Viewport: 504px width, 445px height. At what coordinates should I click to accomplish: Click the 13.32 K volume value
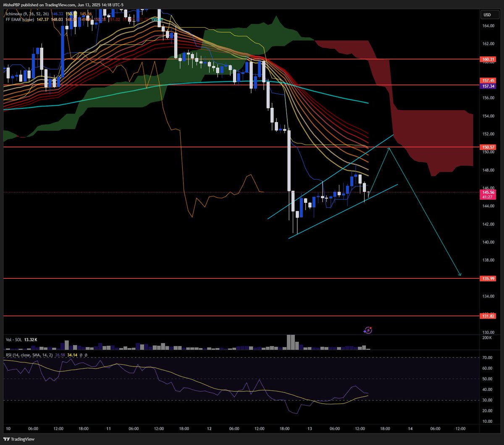pyautogui.click(x=31, y=340)
